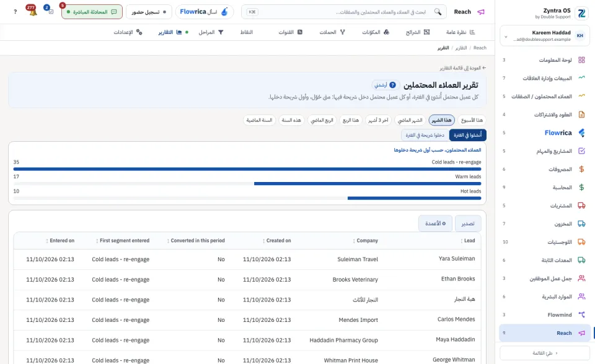Click the search magnifier icon

(438, 12)
